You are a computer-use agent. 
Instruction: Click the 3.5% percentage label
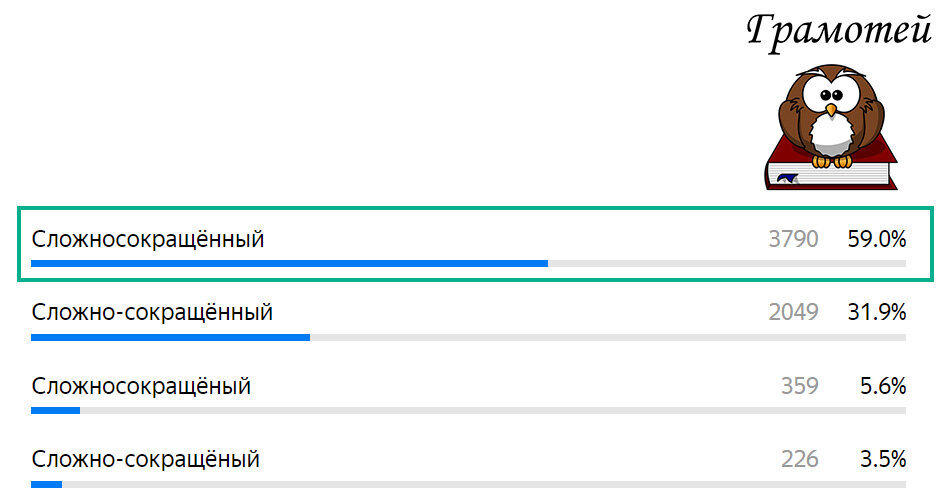[883, 460]
